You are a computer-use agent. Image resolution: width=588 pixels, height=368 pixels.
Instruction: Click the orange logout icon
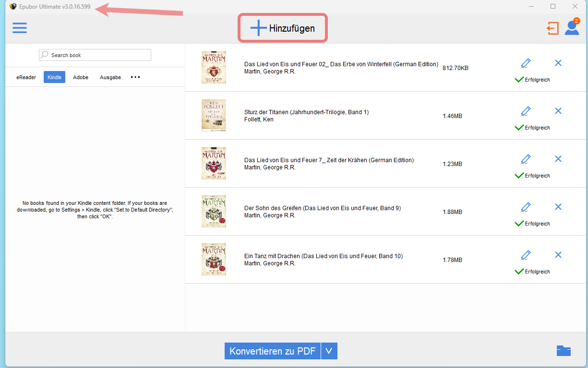click(552, 28)
